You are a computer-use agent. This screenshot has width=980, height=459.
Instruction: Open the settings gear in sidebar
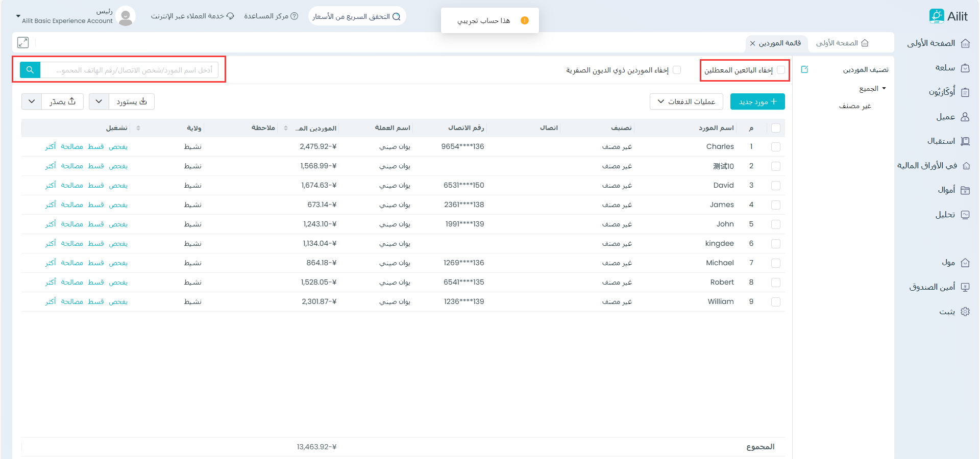[x=965, y=312]
